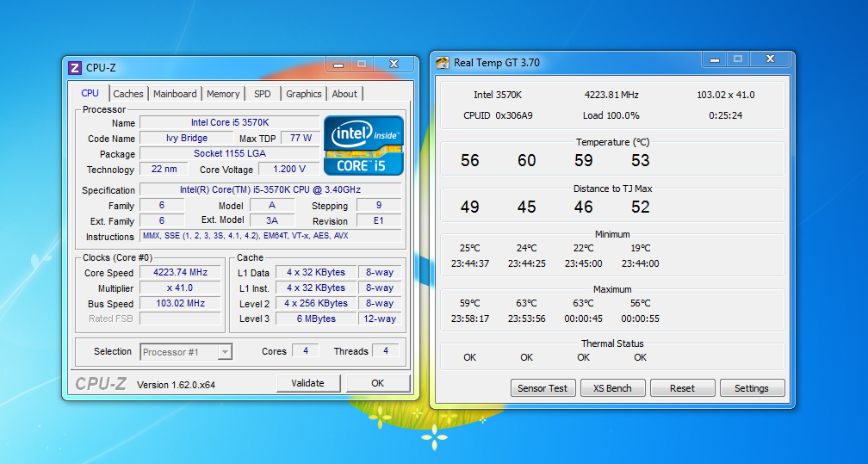Close the Real Temp GT window
This screenshot has height=464, width=868.
[x=770, y=59]
